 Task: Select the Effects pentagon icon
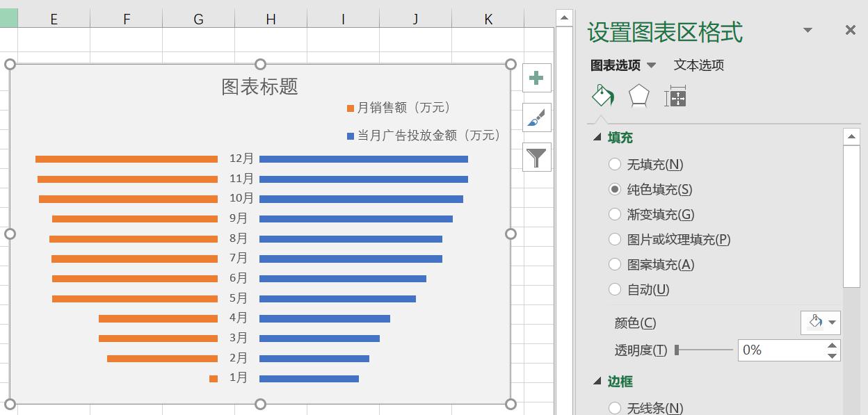tap(638, 97)
